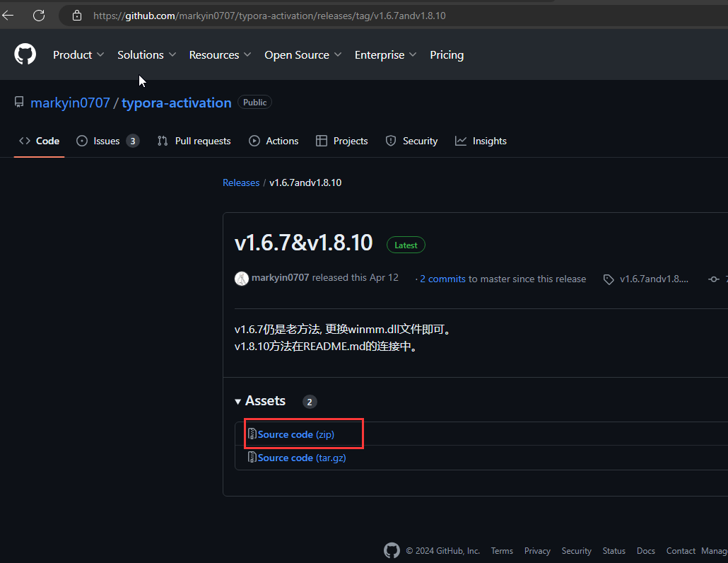Click the Security tab shield icon

coord(391,141)
